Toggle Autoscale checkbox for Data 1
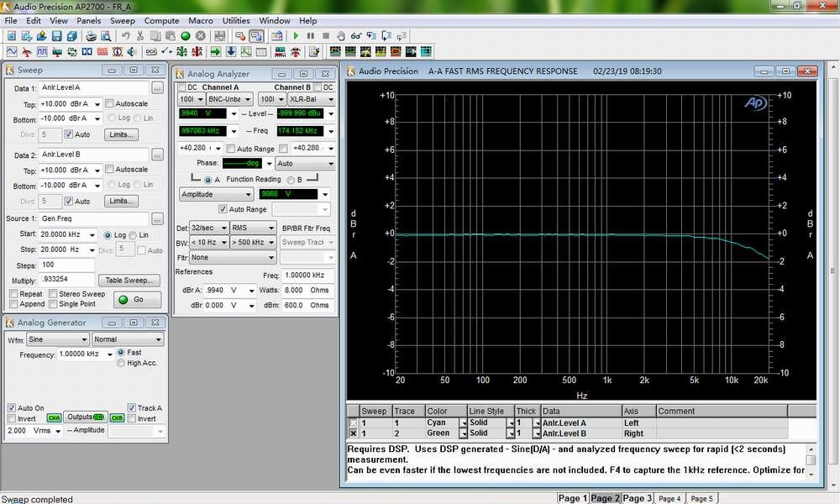Viewport: 840px width, 504px height. 109,103
